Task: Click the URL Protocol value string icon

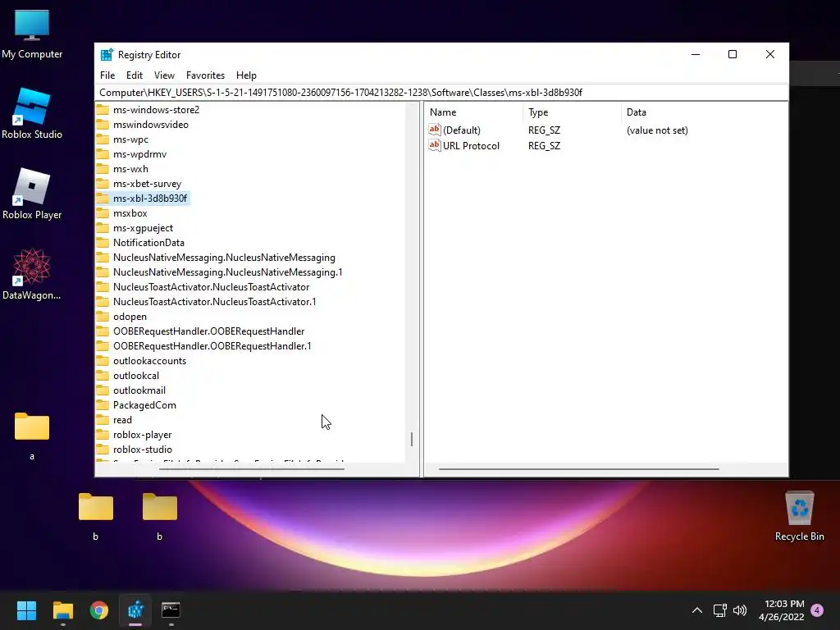Action: (435, 145)
